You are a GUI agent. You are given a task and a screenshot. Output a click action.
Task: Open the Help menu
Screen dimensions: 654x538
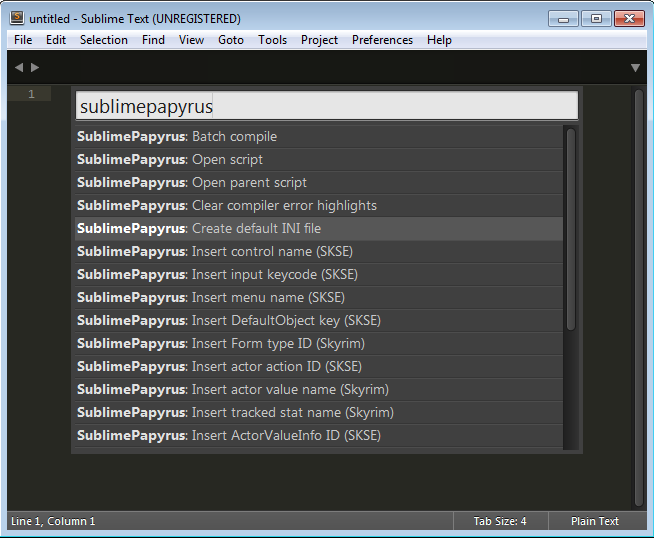pos(439,40)
